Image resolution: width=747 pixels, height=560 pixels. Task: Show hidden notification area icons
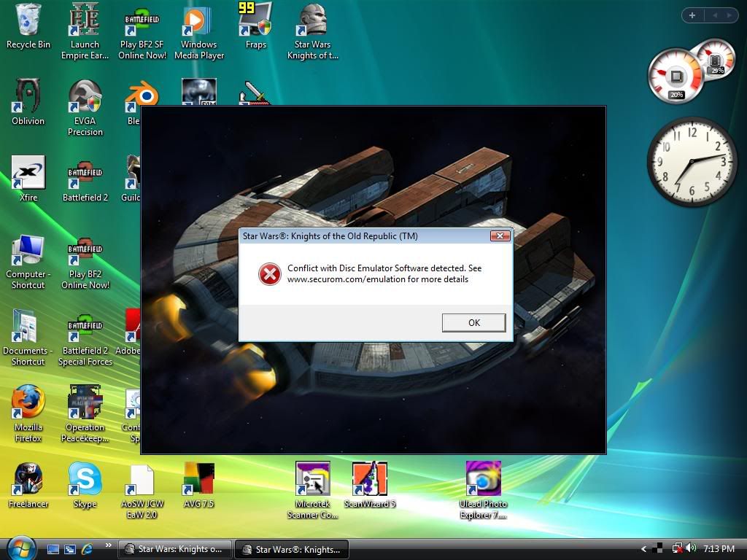[643, 549]
